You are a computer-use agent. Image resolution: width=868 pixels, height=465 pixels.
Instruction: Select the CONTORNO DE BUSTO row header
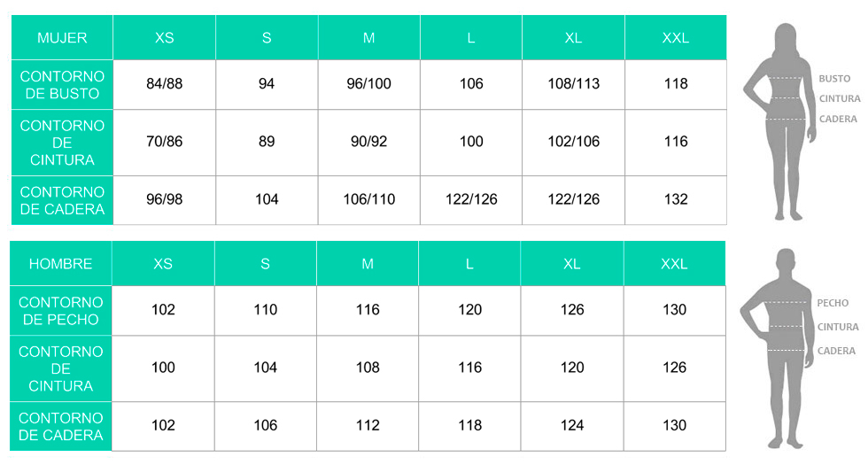pyautogui.click(x=62, y=85)
